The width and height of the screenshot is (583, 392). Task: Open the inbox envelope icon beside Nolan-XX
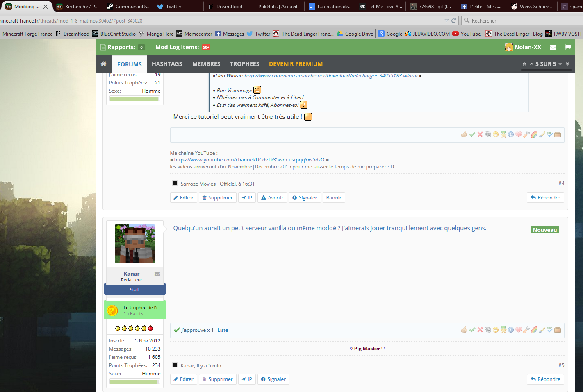coord(553,48)
